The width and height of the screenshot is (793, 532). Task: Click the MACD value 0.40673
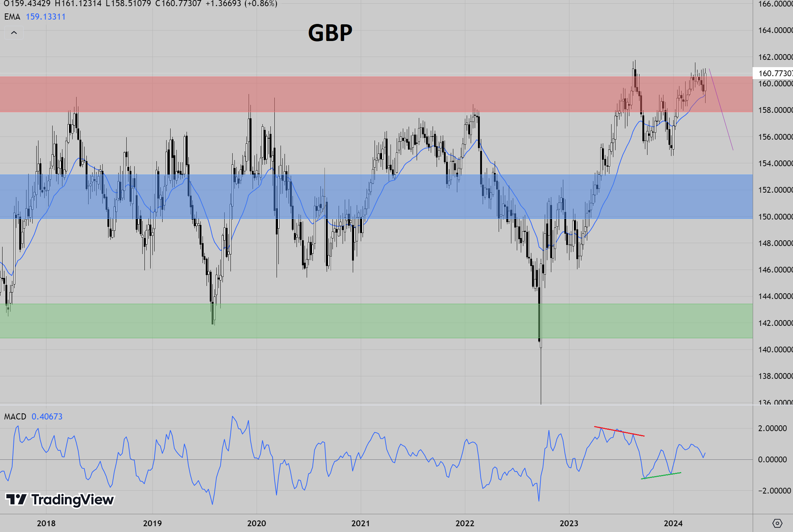point(47,417)
